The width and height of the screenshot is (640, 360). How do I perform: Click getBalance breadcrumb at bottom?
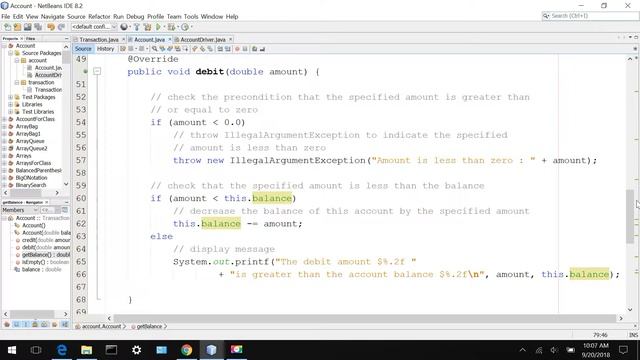click(149, 327)
